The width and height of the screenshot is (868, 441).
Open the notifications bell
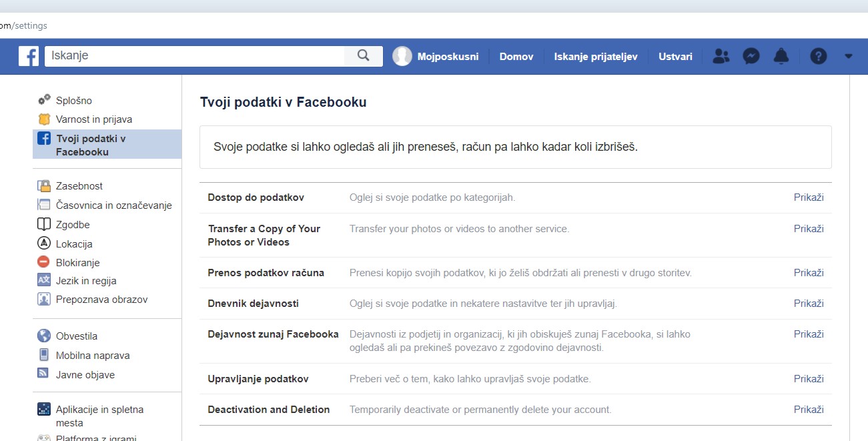(781, 56)
